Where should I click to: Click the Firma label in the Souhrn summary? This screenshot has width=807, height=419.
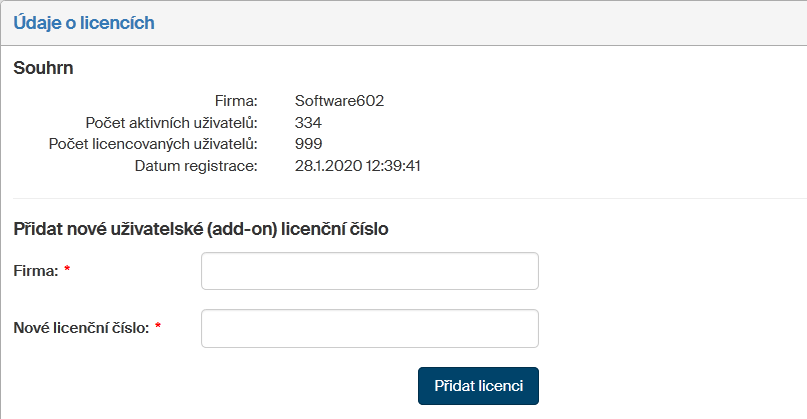coord(236,100)
